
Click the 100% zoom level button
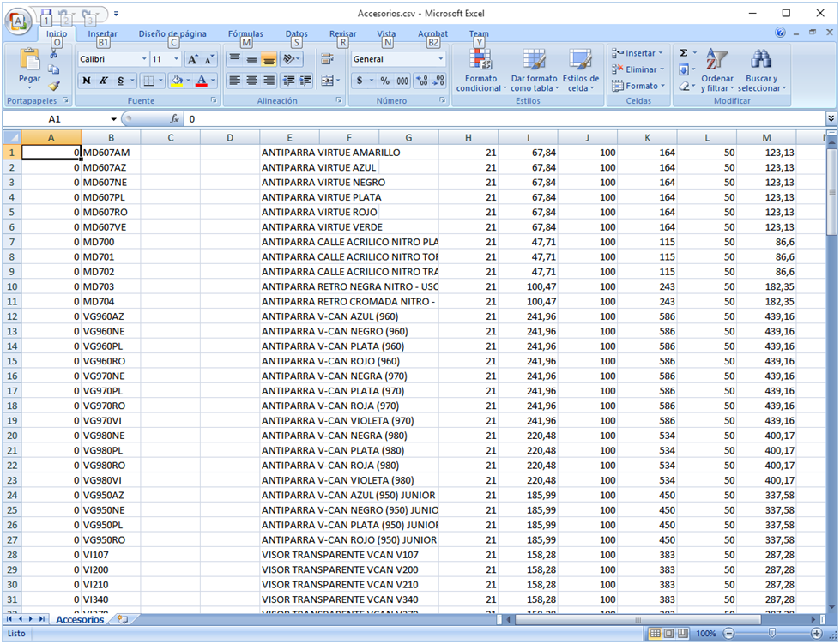(x=706, y=634)
